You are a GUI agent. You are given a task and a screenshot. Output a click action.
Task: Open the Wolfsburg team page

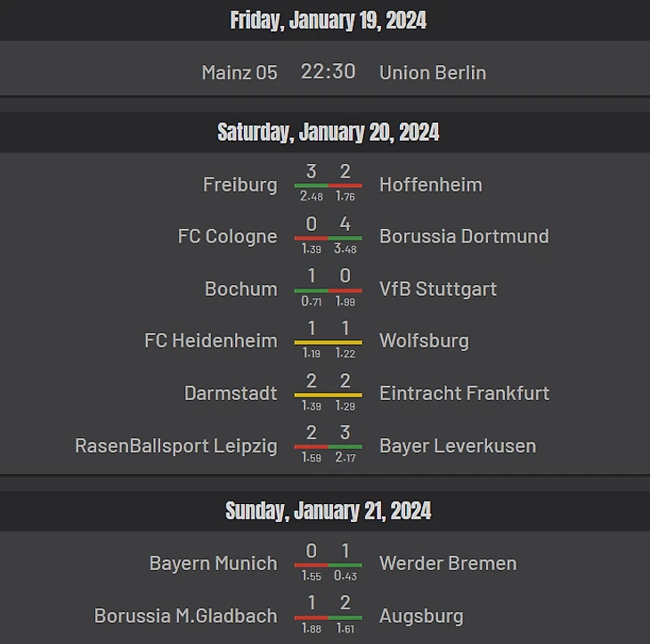click(x=424, y=340)
